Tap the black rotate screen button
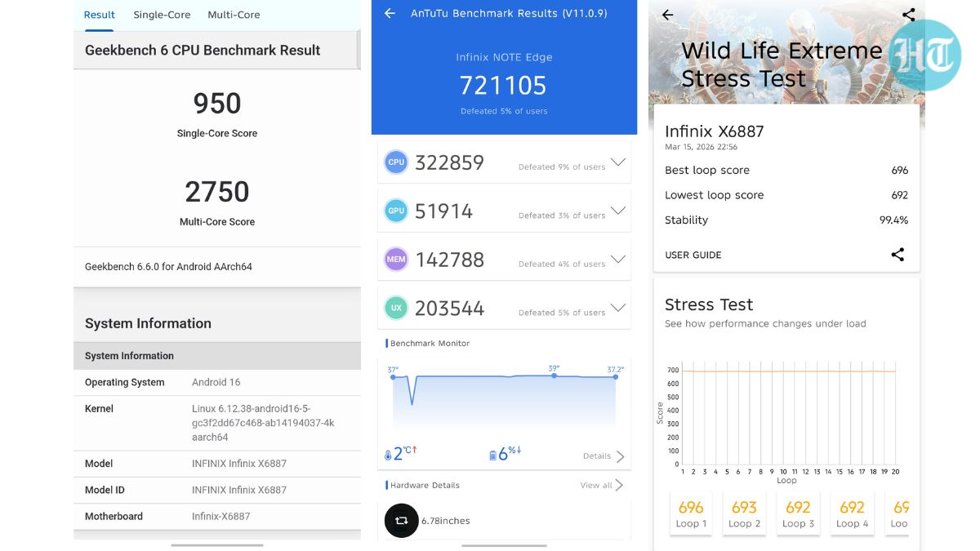The image size is (980, 551). [x=401, y=520]
